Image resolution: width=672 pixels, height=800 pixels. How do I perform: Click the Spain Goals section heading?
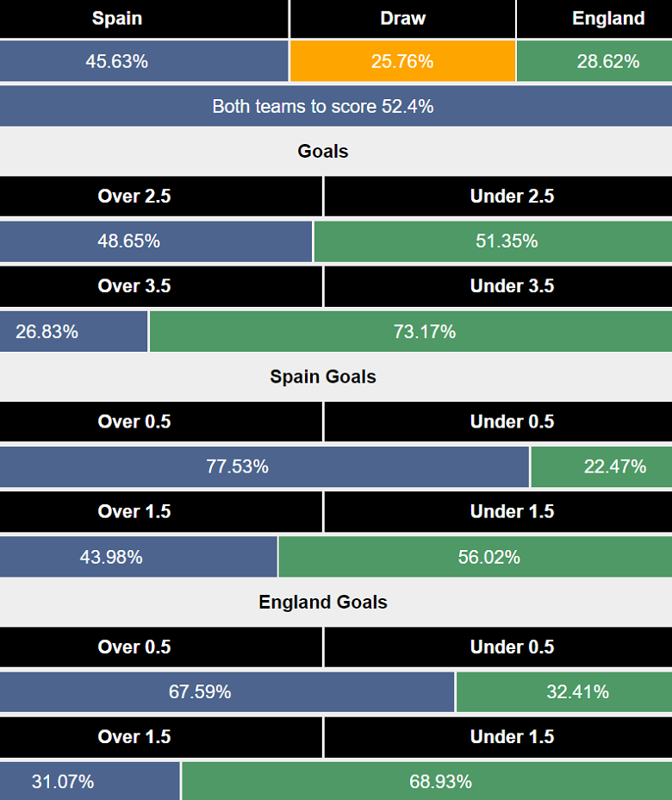pyautogui.click(x=323, y=377)
